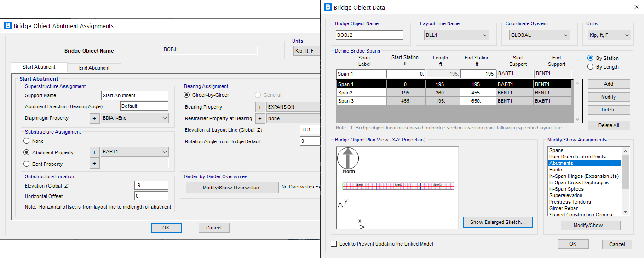
Task: Click the plus button beside Diaphragm Property
Action: (94, 118)
